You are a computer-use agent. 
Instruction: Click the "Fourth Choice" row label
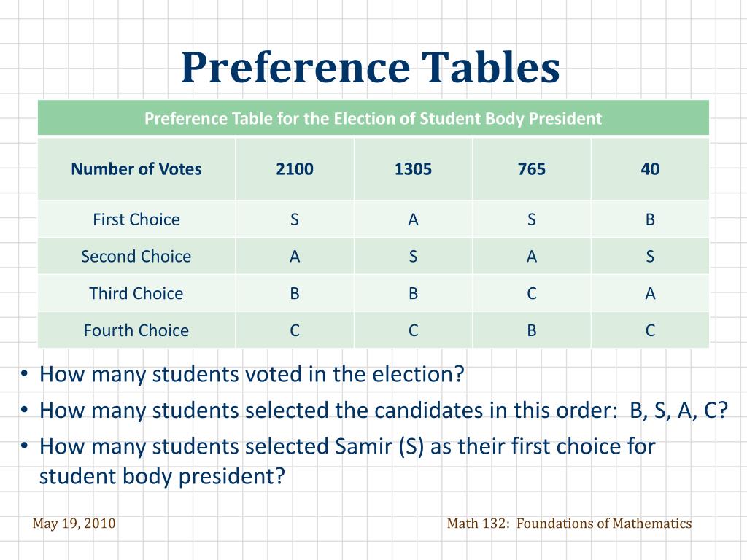[x=136, y=330]
